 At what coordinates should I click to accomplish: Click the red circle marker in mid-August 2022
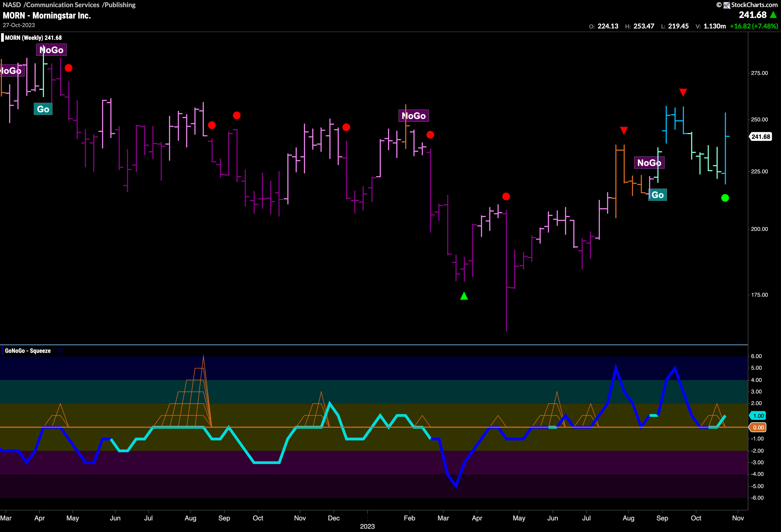[212, 125]
